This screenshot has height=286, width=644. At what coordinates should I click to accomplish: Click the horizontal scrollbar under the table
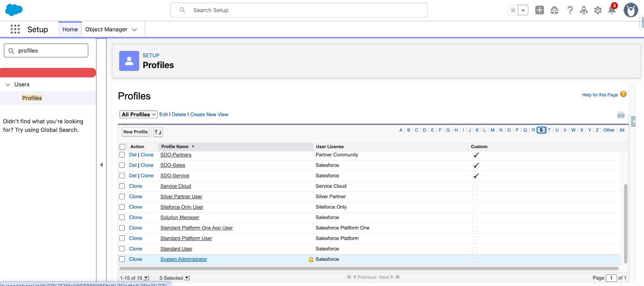(369, 268)
